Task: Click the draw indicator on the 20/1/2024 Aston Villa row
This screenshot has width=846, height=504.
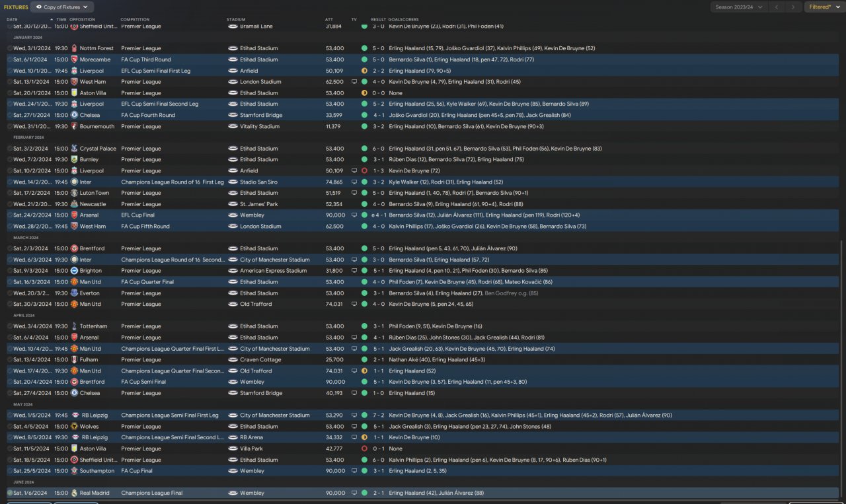Action: click(364, 93)
